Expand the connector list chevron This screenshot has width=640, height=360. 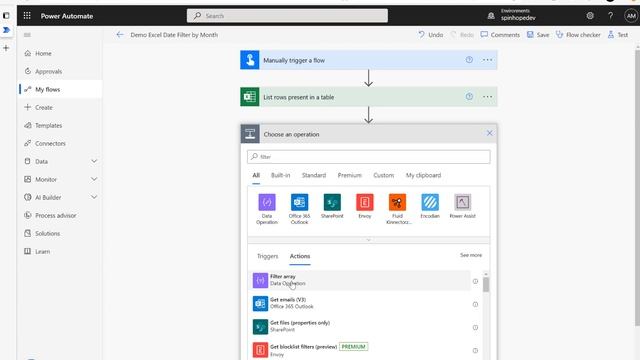click(x=369, y=240)
